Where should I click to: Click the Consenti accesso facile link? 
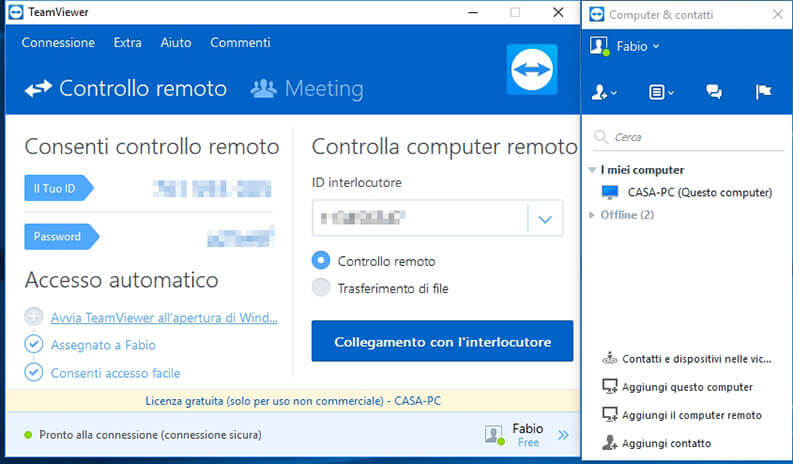(x=115, y=373)
